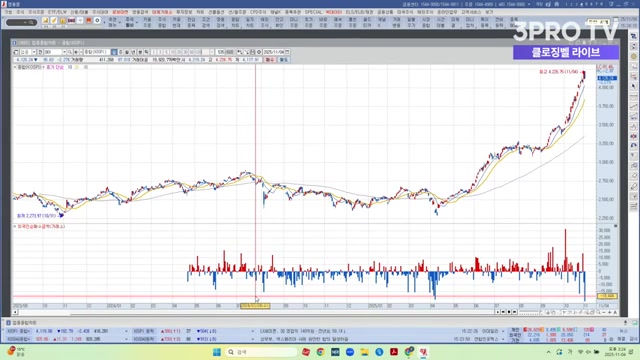
Task: Click the orange icon beside the round gear icon
Action: (89, 20)
